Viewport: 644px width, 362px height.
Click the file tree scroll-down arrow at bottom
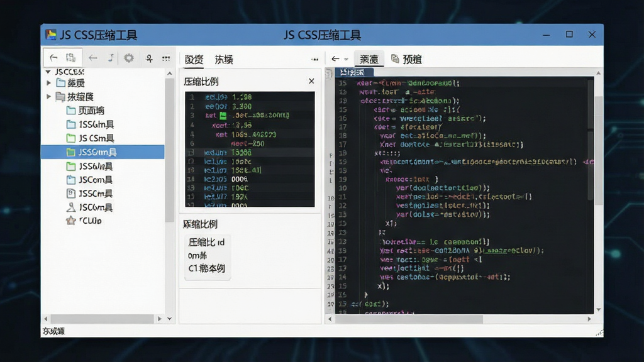pos(170,319)
